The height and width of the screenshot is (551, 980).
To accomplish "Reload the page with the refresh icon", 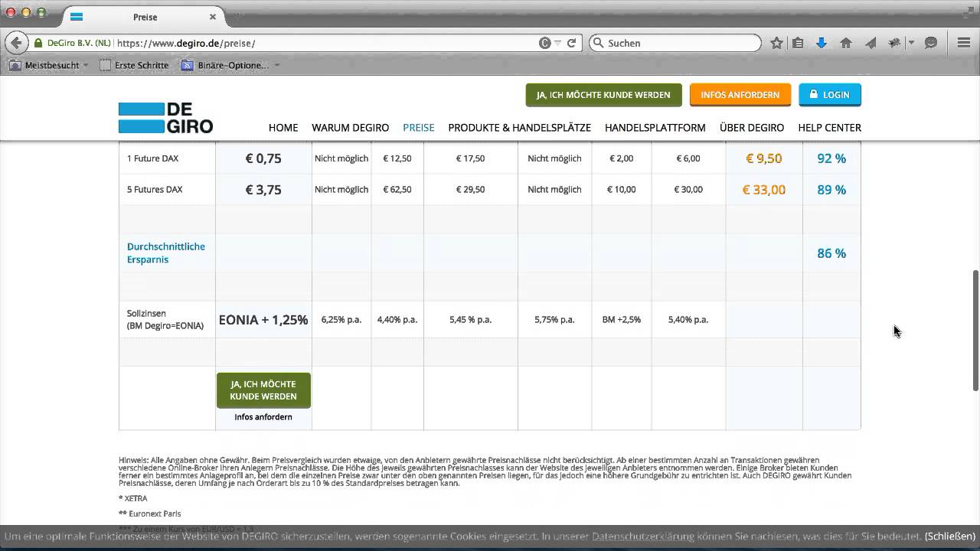I will (572, 44).
